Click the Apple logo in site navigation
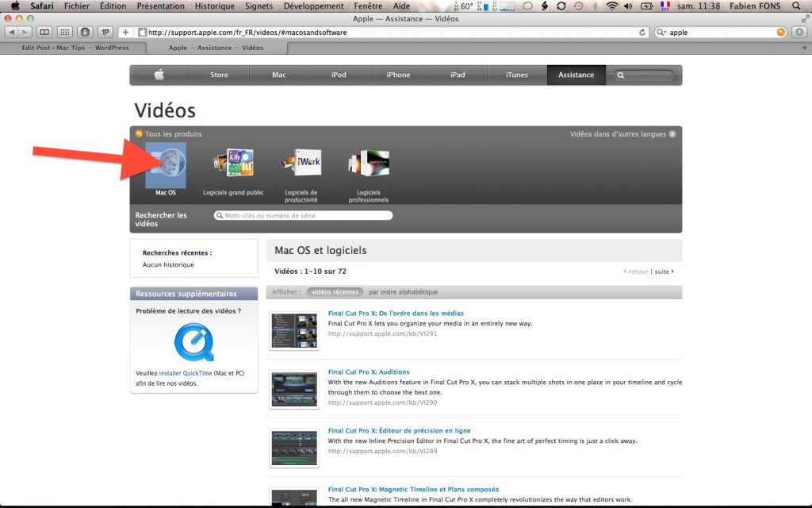Image resolution: width=812 pixels, height=508 pixels. [159, 75]
